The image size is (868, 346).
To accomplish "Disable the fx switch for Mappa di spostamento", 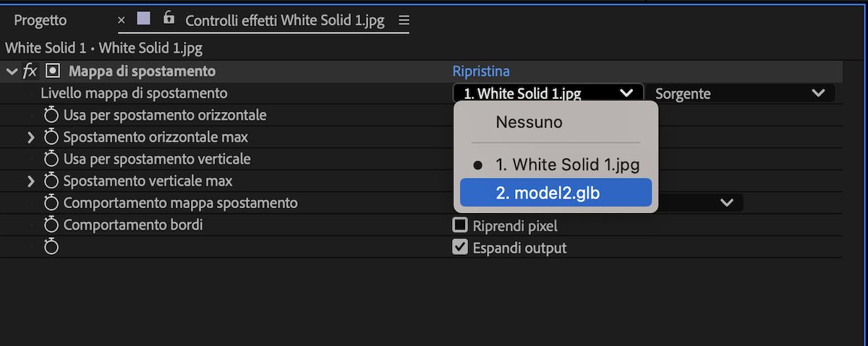I will click(x=30, y=71).
